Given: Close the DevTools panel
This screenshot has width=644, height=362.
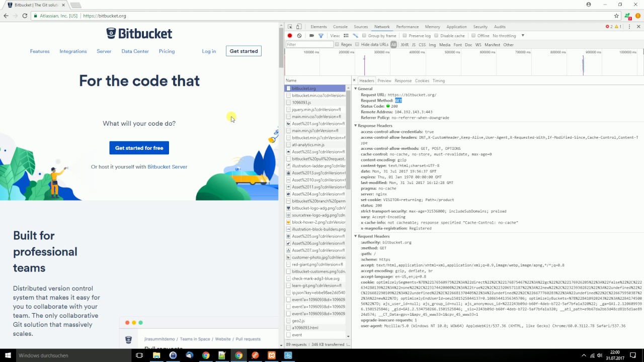Looking at the screenshot, I should click(x=639, y=27).
